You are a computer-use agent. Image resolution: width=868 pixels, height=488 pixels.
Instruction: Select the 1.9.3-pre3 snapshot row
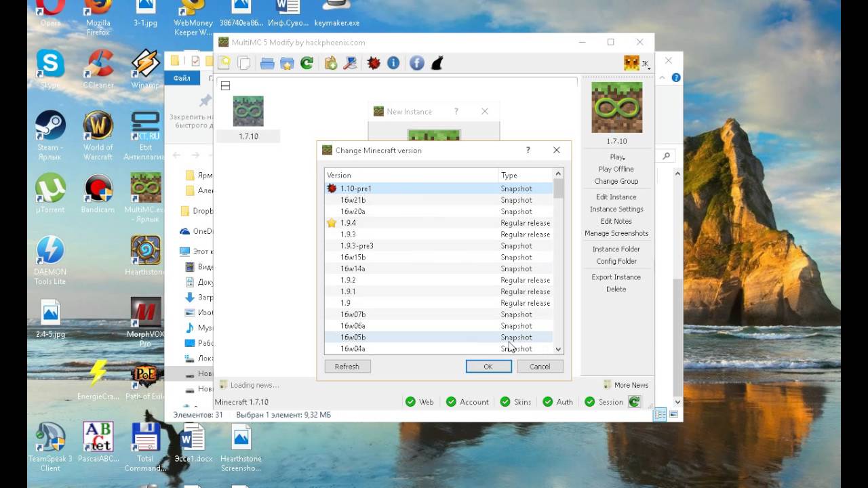[438, 246]
